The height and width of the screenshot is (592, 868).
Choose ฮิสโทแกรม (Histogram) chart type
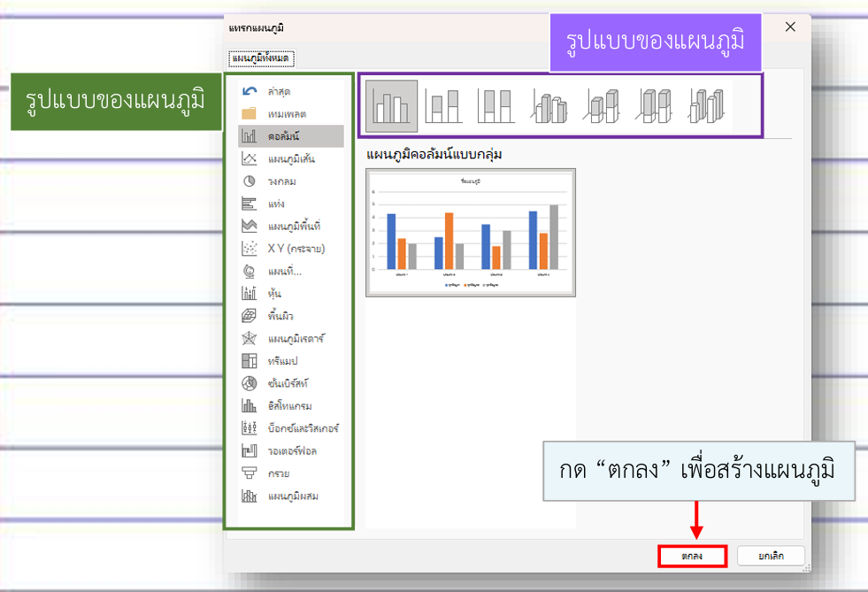coord(288,405)
